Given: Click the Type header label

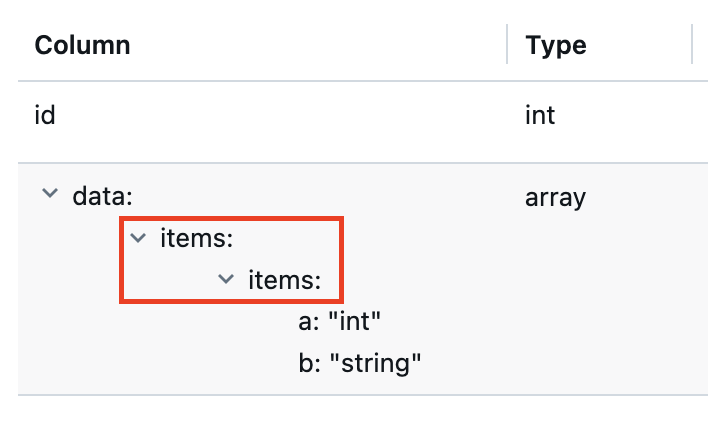Looking at the screenshot, I should pos(556,46).
